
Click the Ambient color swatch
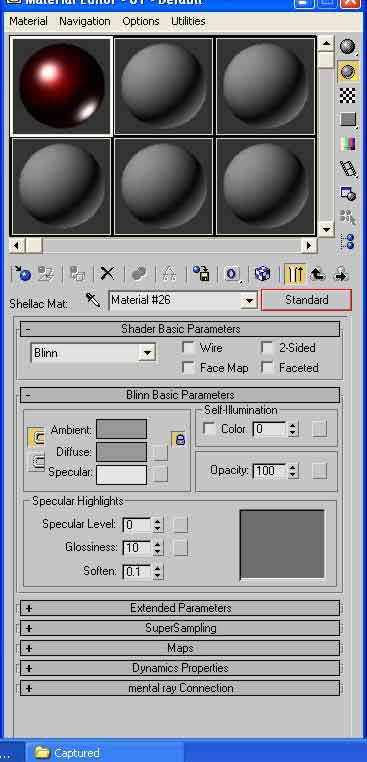click(x=122, y=429)
